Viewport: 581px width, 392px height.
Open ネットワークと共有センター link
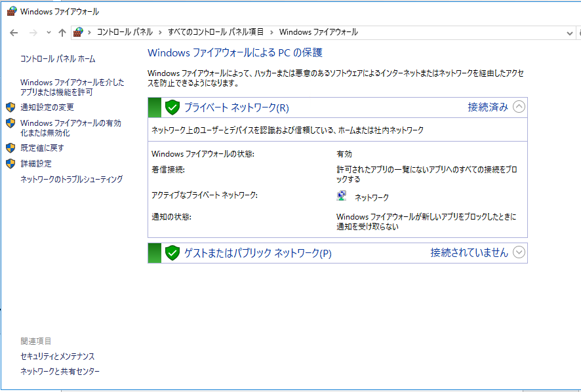click(60, 371)
